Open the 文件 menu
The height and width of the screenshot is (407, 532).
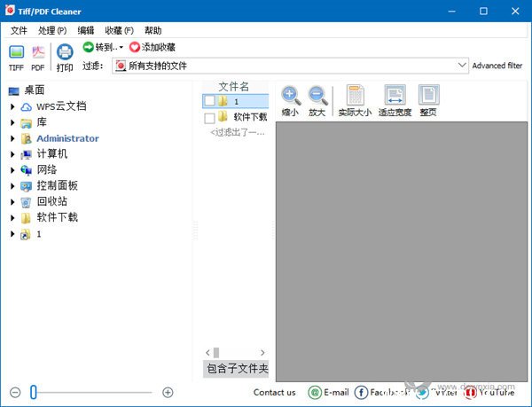(19, 30)
